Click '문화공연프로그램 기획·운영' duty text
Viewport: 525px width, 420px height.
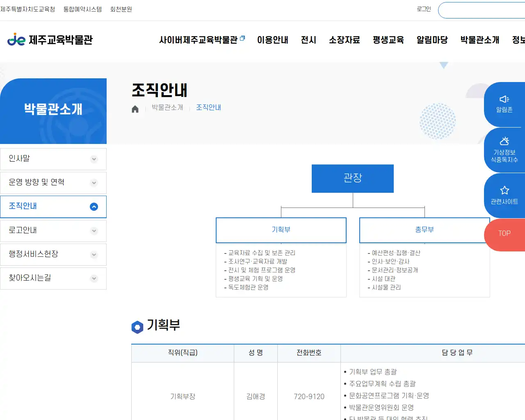tap(389, 396)
